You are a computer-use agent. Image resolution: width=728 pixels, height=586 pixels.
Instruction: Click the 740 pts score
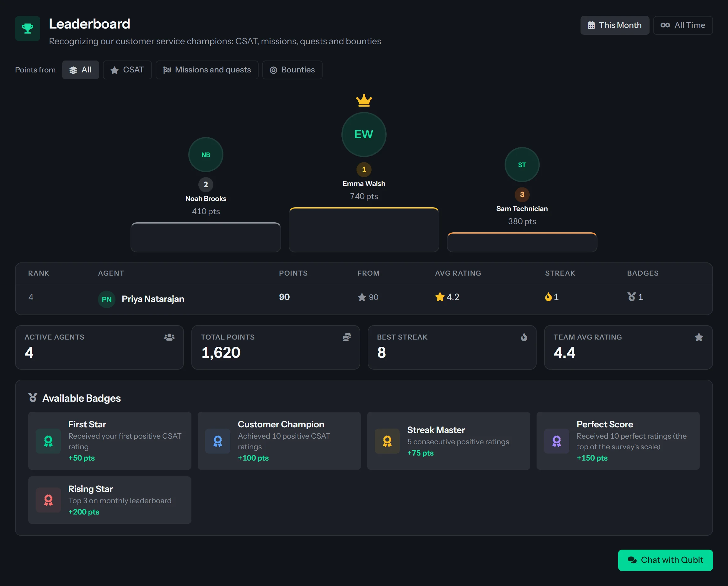coord(364,197)
